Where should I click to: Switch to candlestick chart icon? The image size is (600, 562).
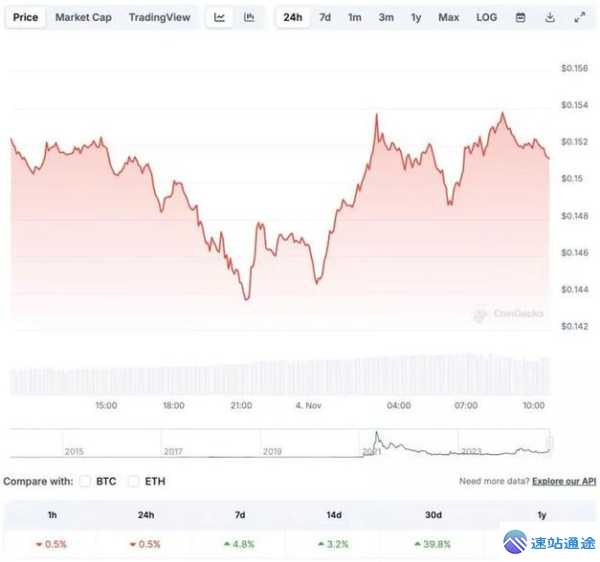coord(249,17)
